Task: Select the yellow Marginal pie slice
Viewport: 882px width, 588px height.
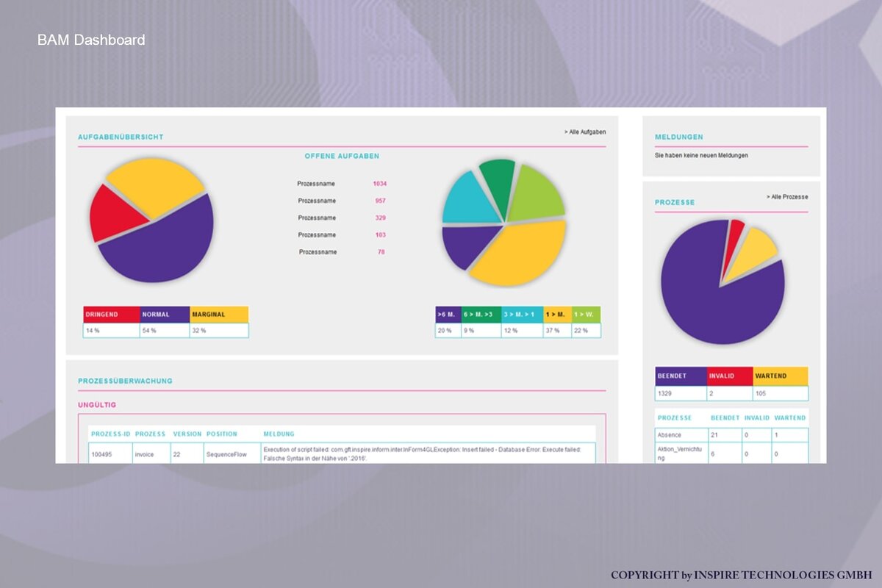Action: tap(156, 184)
